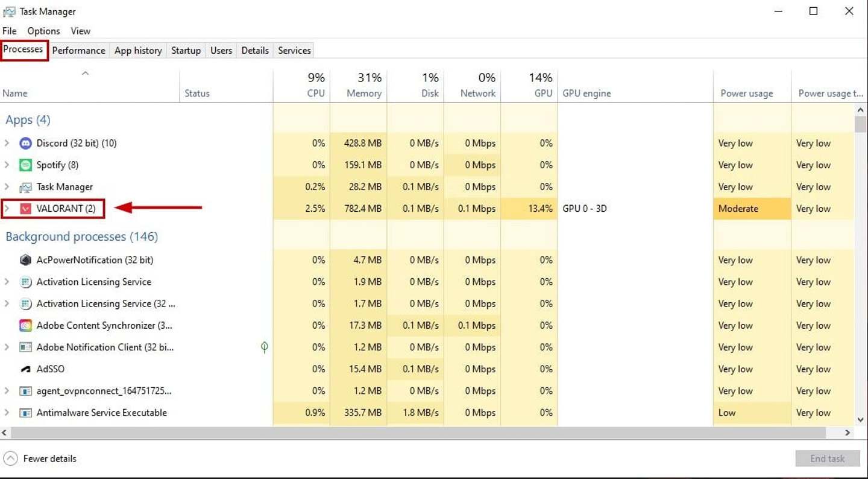This screenshot has width=868, height=479.
Task: Open the Options menu
Action: (43, 31)
